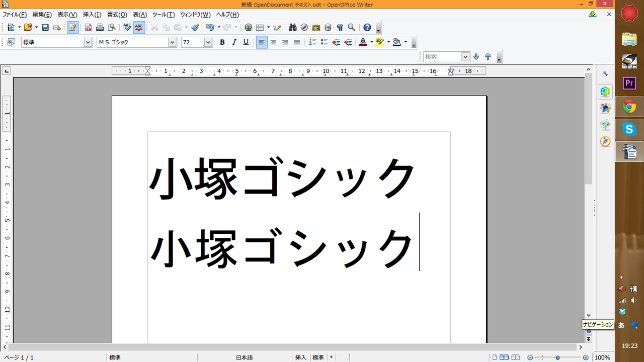The height and width of the screenshot is (362, 644).
Task: Open the 挿入(I) menu
Action: (x=92, y=15)
